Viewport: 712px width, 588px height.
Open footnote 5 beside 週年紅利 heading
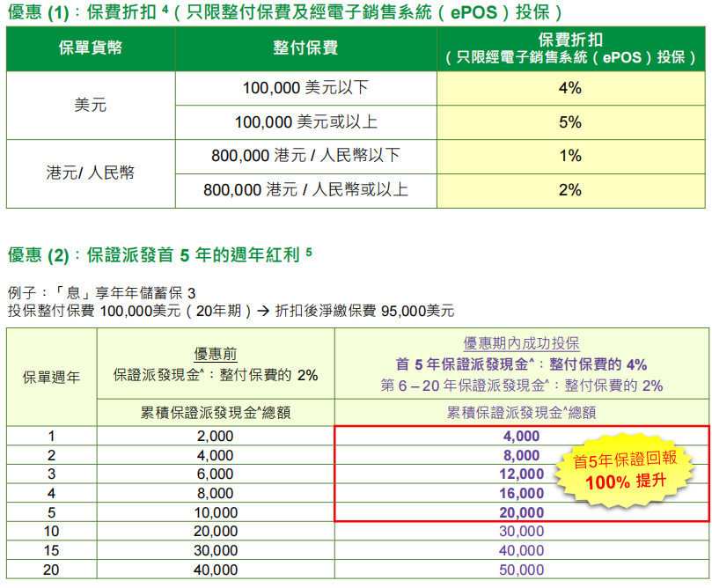pos(309,253)
